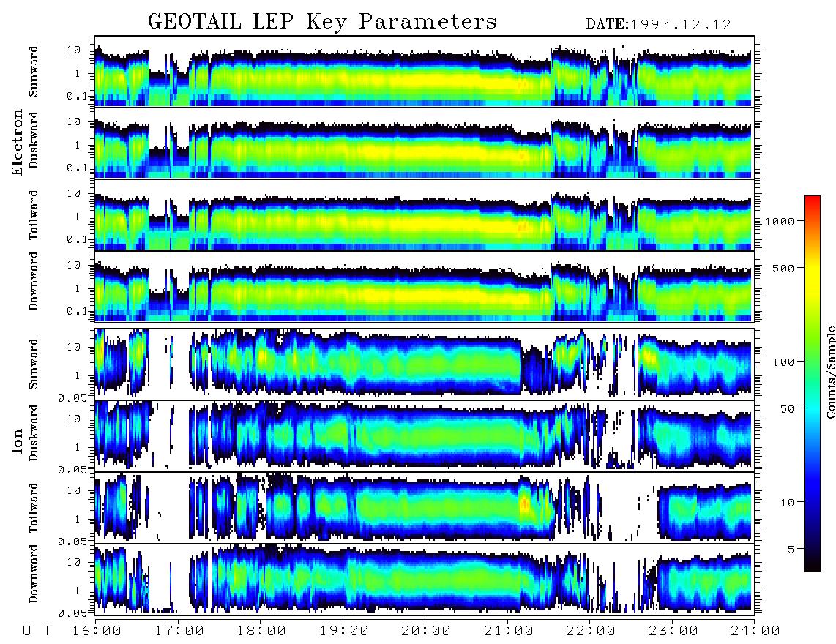Click the 'U T' time axis label
Viewport: 836px width, 644px height.
[x=37, y=632]
